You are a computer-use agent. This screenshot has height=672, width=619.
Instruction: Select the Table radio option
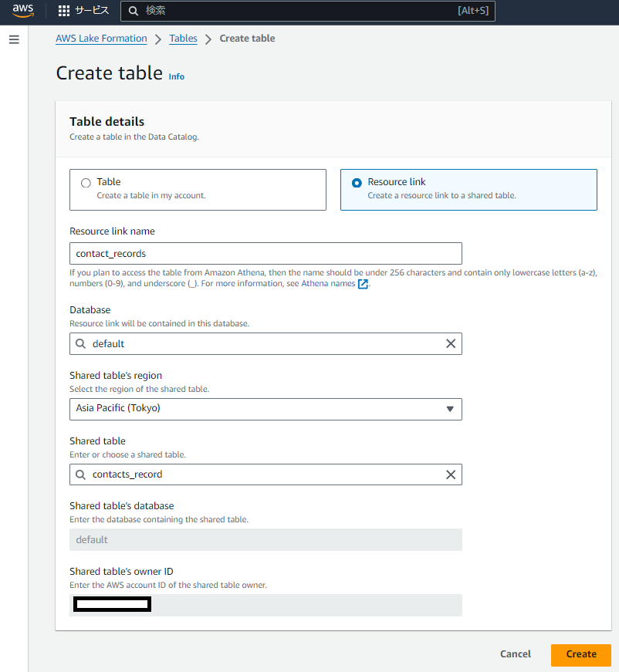pyautogui.click(x=86, y=183)
